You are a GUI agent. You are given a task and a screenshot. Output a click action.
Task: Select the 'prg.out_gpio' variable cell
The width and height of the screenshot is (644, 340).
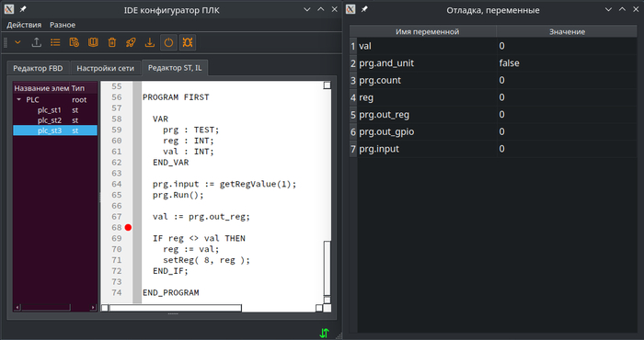coord(427,131)
